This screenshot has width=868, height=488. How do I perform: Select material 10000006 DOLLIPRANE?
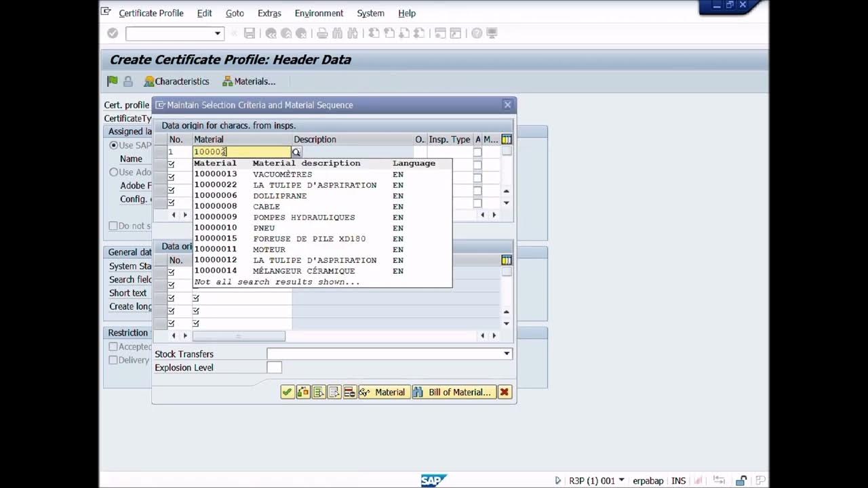tap(323, 196)
